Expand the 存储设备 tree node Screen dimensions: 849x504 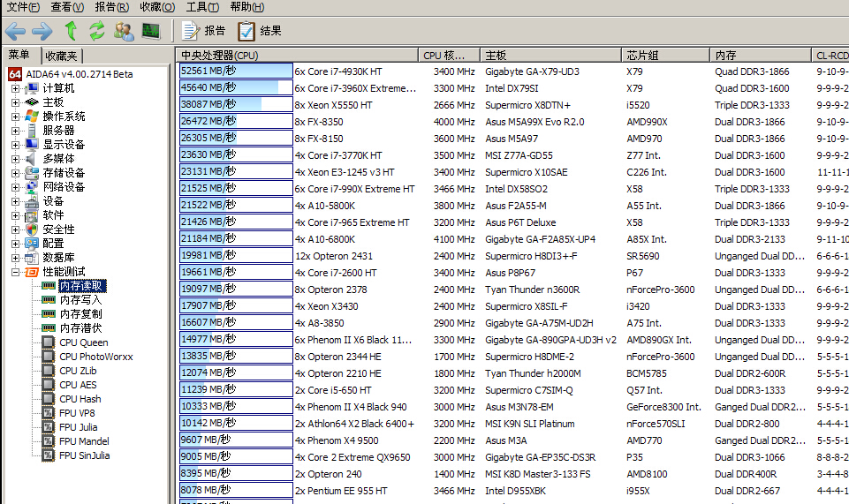click(15, 172)
